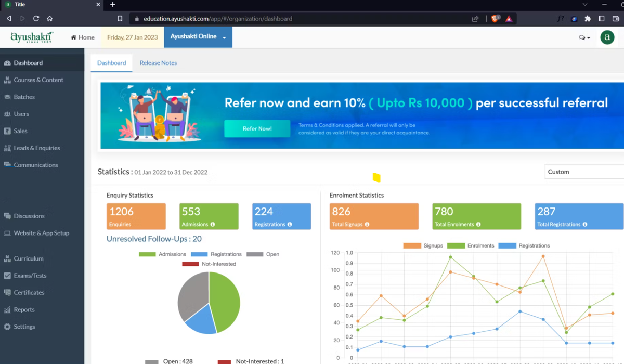Click the green user avatar icon
This screenshot has height=364, width=624.
pos(607,37)
